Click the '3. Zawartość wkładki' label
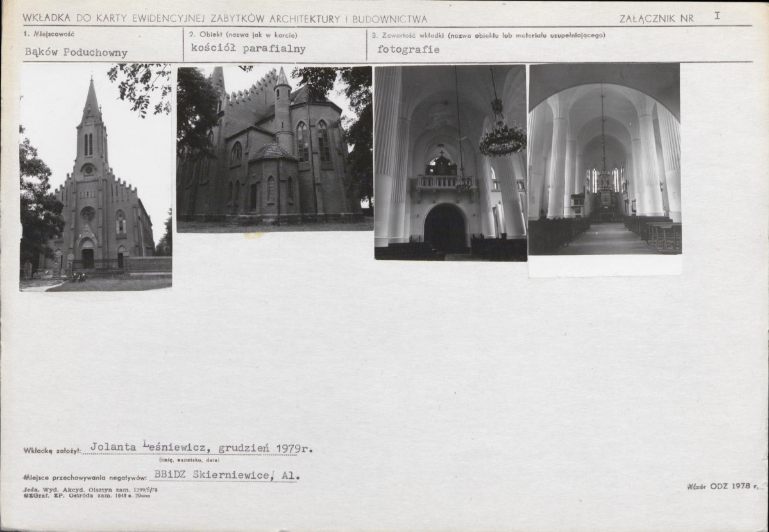Viewport: 769px width, 532px height. coord(408,35)
